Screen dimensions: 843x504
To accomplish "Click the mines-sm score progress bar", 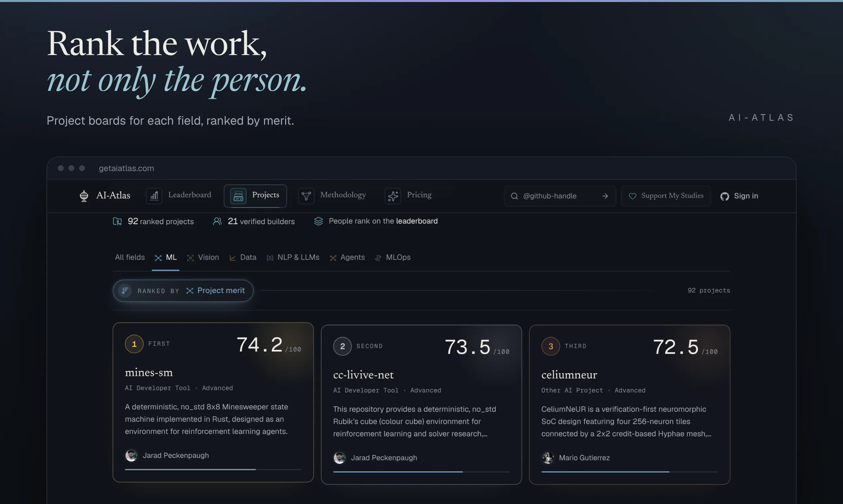I will 213,470.
